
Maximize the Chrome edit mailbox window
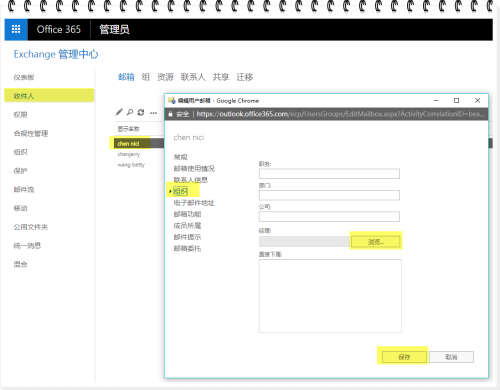457,100
